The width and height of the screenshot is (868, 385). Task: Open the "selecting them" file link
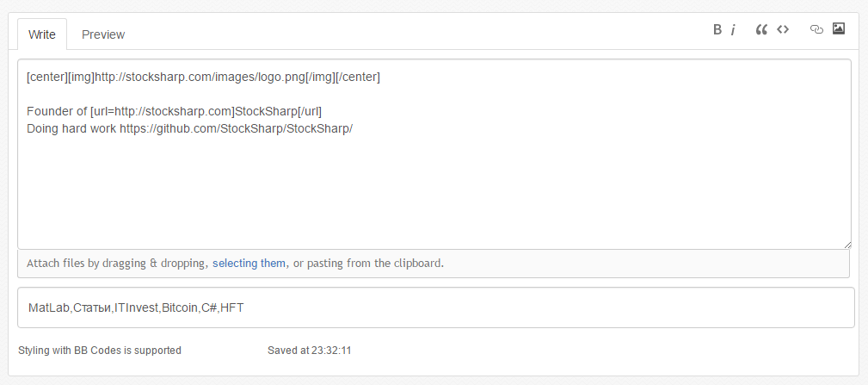click(x=249, y=263)
